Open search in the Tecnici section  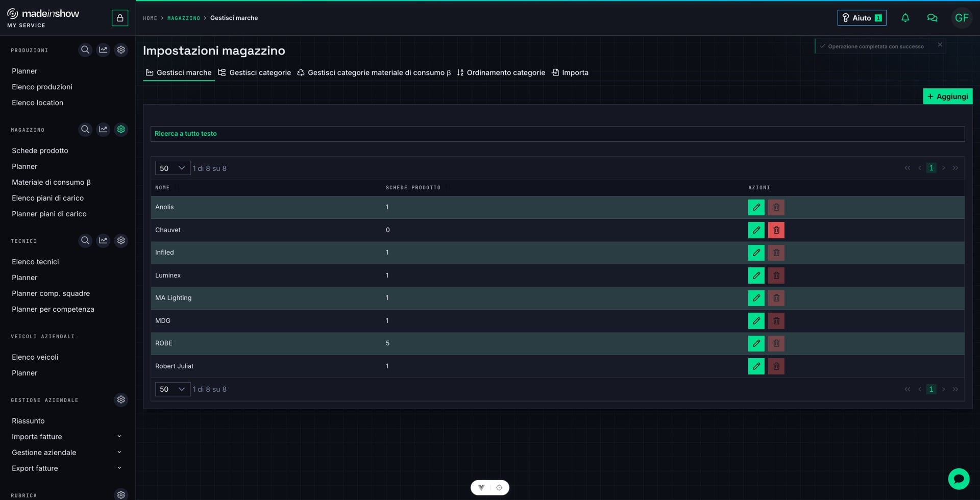point(85,240)
